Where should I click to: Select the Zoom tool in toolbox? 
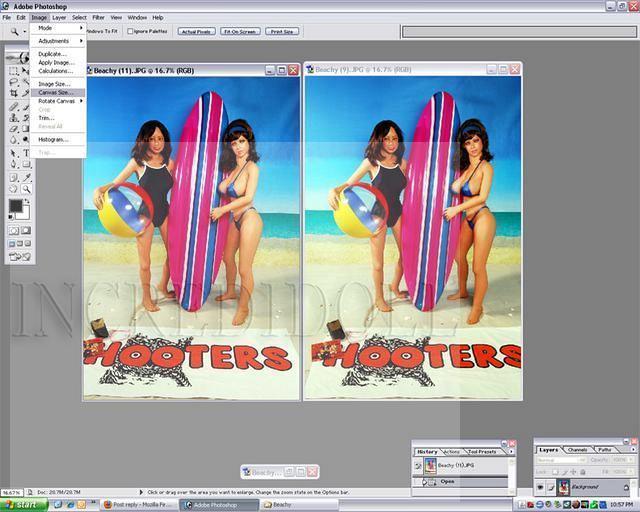tap(26, 189)
